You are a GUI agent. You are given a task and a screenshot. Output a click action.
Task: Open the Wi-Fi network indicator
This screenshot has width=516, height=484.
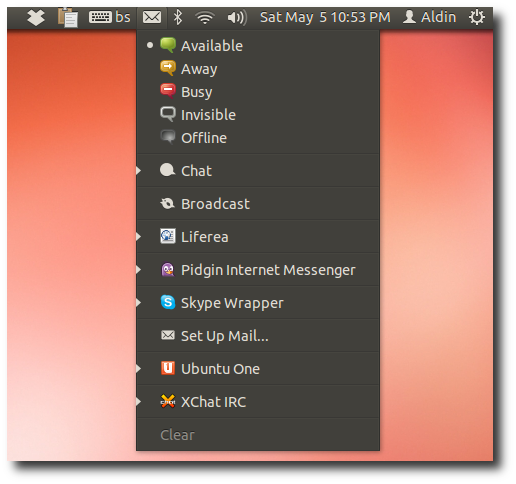point(205,17)
